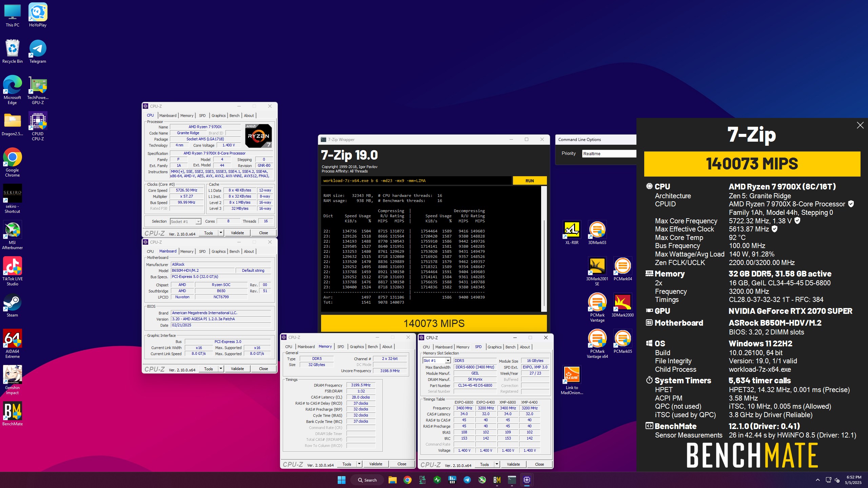The image size is (868, 488).
Task: Click the 7-Zip command line input field
Action: pyautogui.click(x=416, y=181)
